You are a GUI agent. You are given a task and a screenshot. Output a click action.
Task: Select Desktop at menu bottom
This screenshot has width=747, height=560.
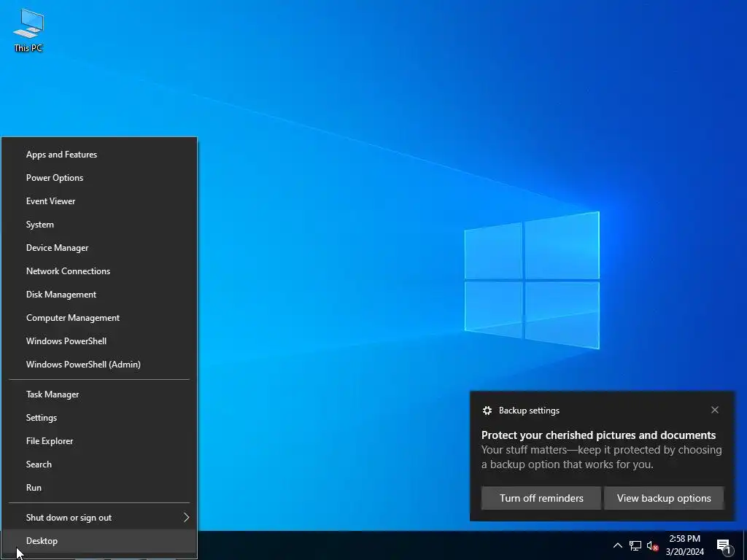[x=99, y=541]
